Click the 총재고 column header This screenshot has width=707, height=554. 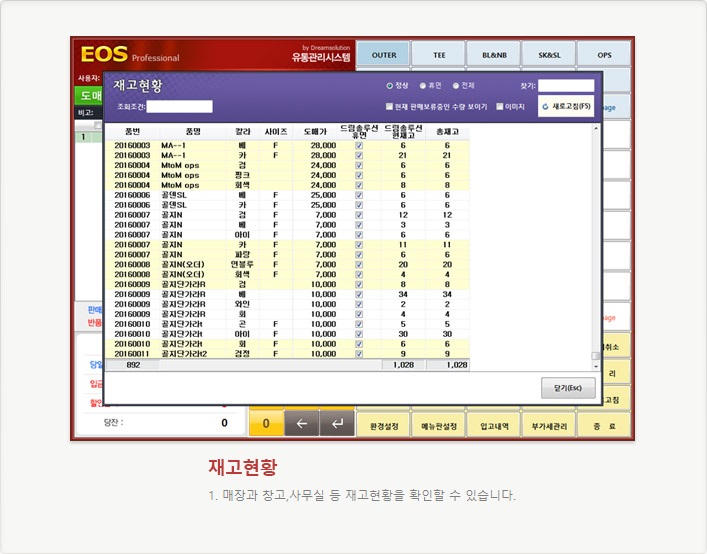447,132
